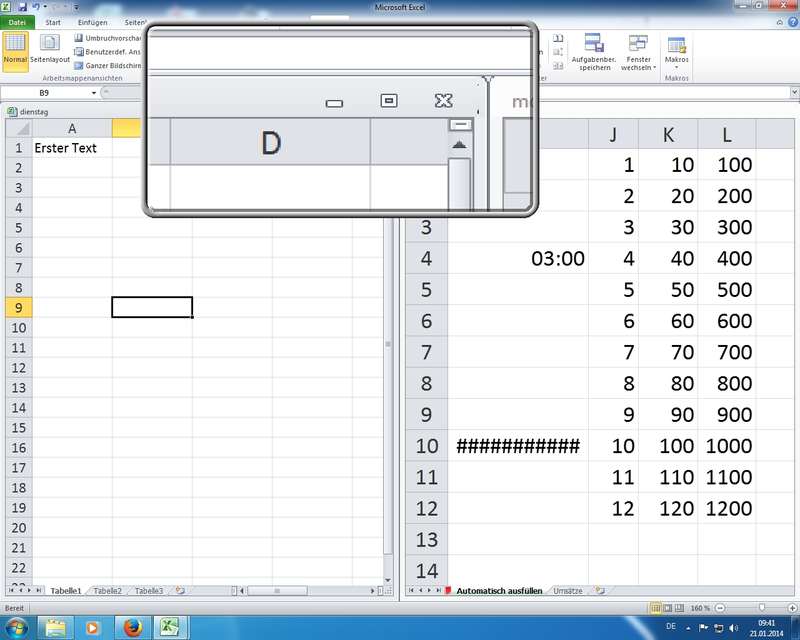Click scroll down arrow in dienstag window
Screen dimensions: 800x640
point(388,580)
